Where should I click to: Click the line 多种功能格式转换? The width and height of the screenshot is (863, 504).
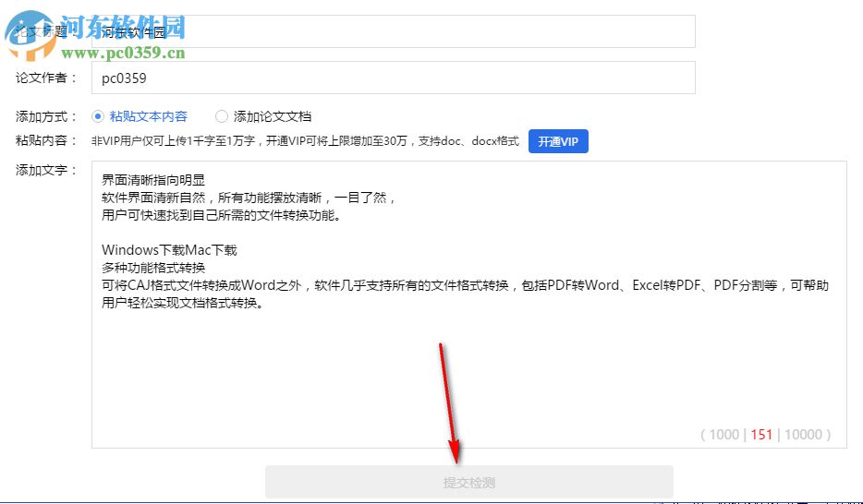[153, 268]
